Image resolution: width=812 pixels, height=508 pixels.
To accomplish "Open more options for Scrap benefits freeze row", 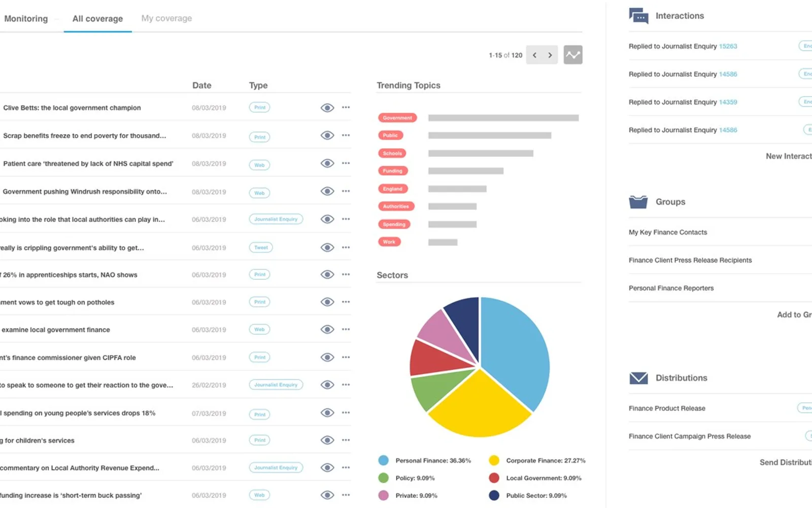I will [346, 135].
